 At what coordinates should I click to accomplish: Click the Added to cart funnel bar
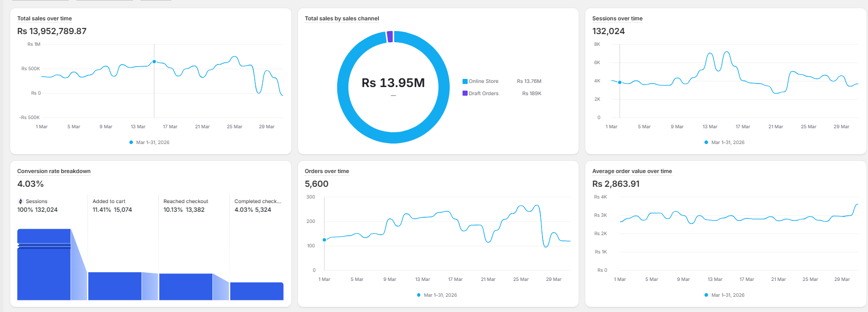pos(115,286)
